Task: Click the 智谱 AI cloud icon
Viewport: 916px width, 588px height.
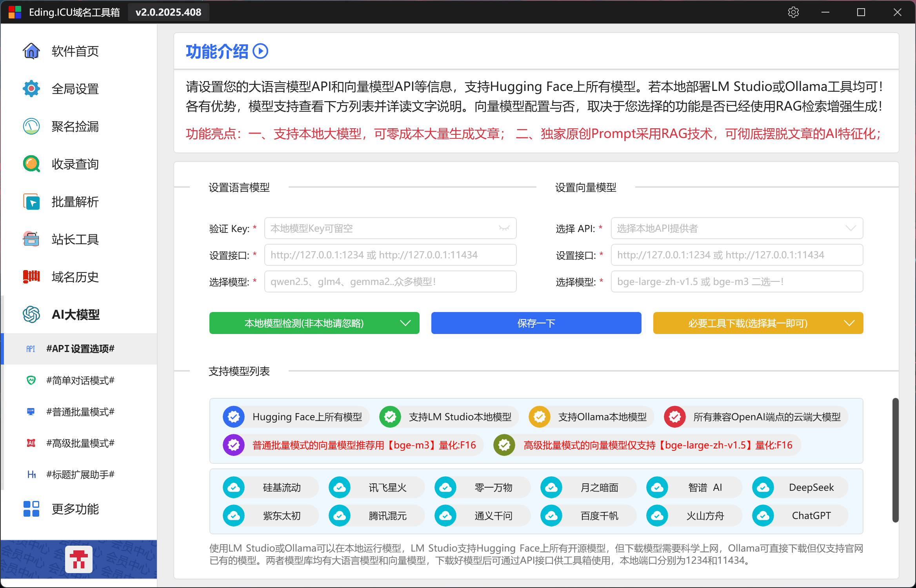Action: point(657,487)
